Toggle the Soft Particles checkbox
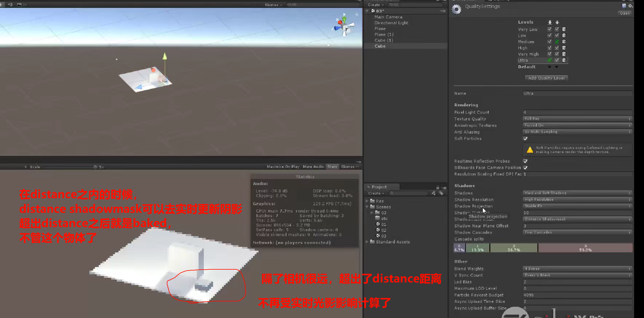644x318 pixels. [x=525, y=139]
